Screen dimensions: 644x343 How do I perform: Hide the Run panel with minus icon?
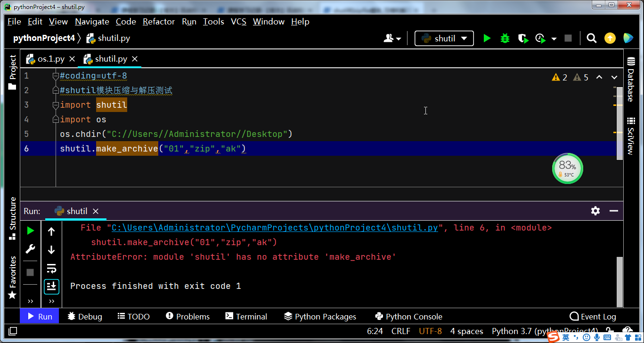[x=613, y=211]
